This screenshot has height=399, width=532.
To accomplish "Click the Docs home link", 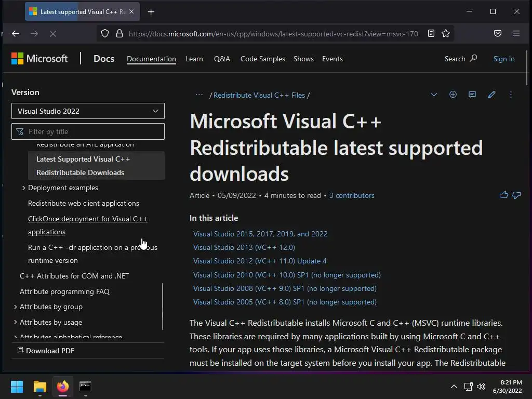I will [x=104, y=59].
